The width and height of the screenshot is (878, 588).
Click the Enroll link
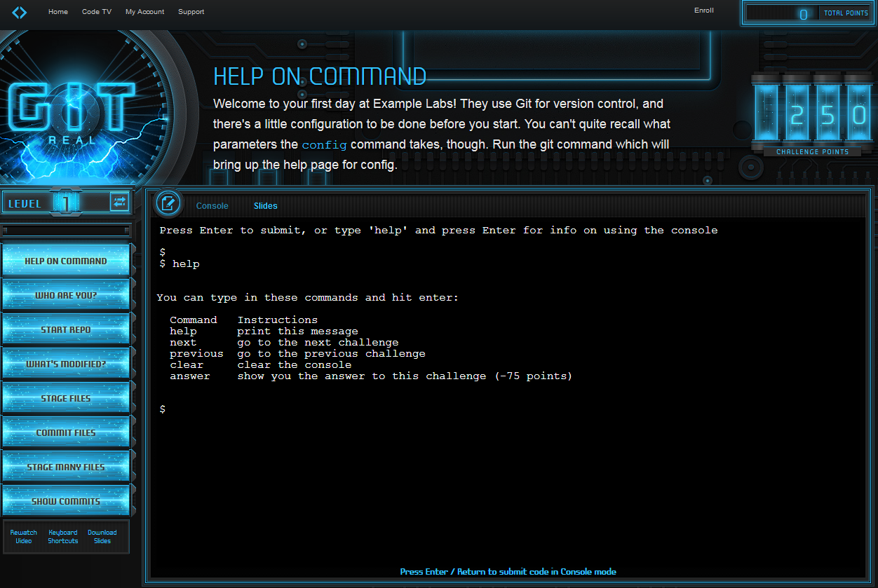[703, 11]
